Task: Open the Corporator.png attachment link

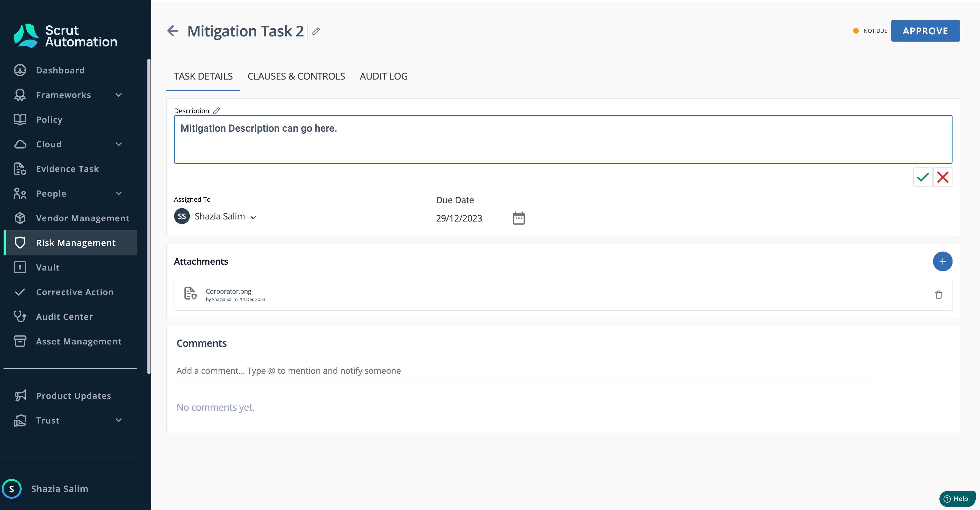Action: 228,291
